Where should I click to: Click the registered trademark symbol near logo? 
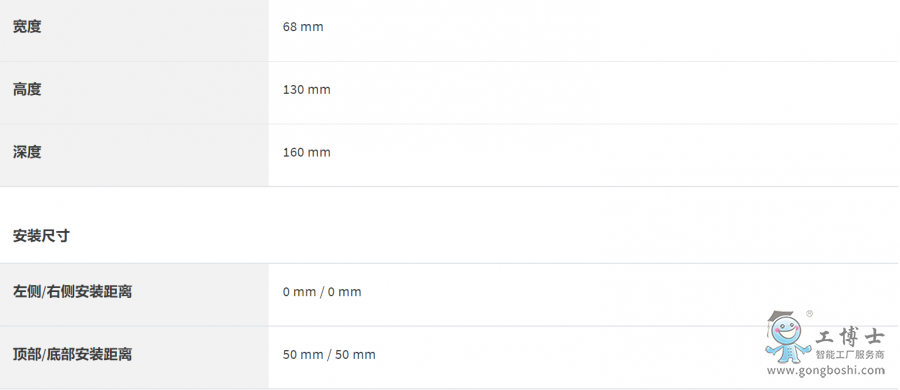[x=809, y=314]
